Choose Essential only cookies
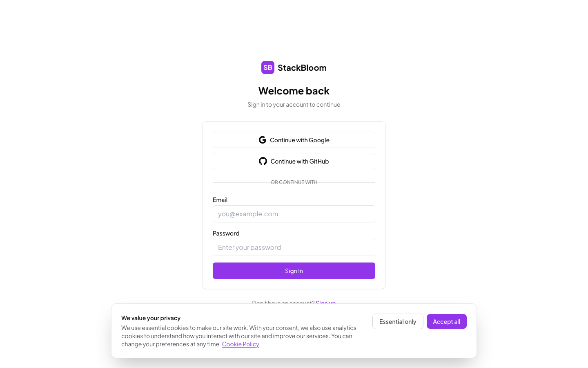Image resolution: width=588 pixels, height=368 pixels. (x=398, y=321)
